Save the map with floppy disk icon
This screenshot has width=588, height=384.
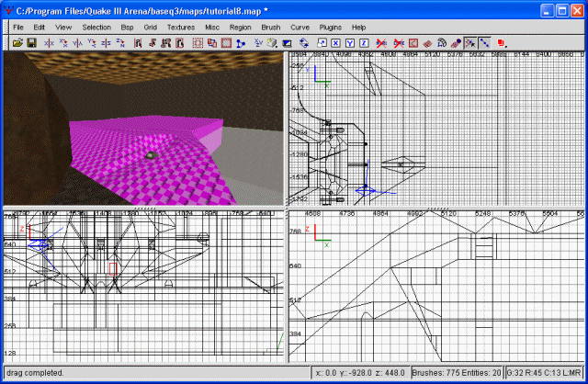[32, 43]
